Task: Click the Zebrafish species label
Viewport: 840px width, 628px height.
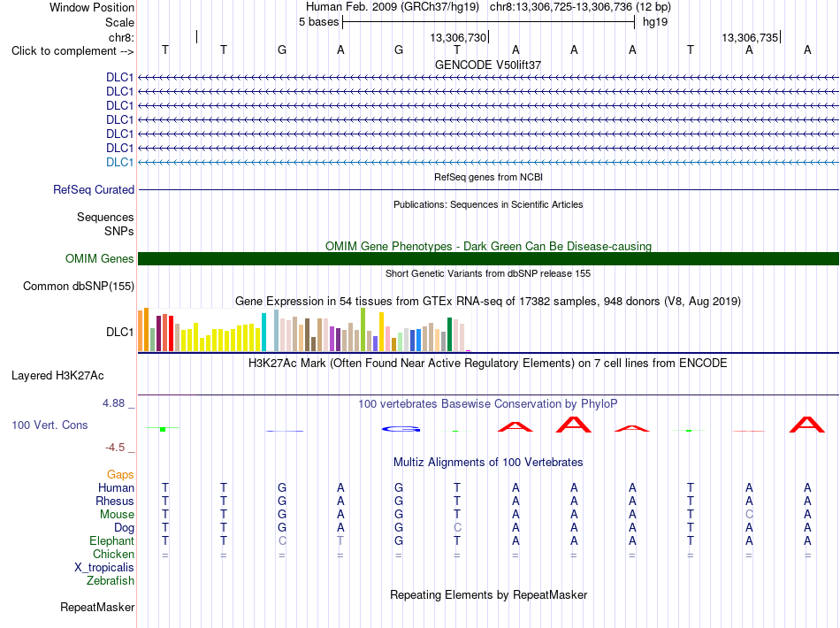Action: coord(111,581)
